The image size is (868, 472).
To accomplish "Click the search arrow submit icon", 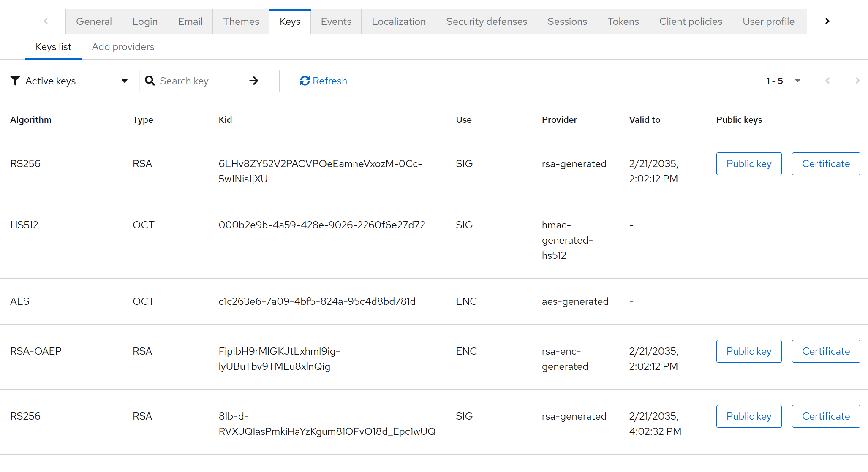I will pyautogui.click(x=253, y=81).
